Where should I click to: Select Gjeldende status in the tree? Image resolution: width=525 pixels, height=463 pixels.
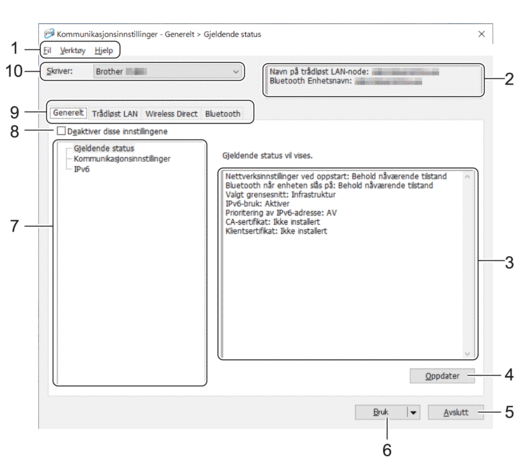pos(104,148)
